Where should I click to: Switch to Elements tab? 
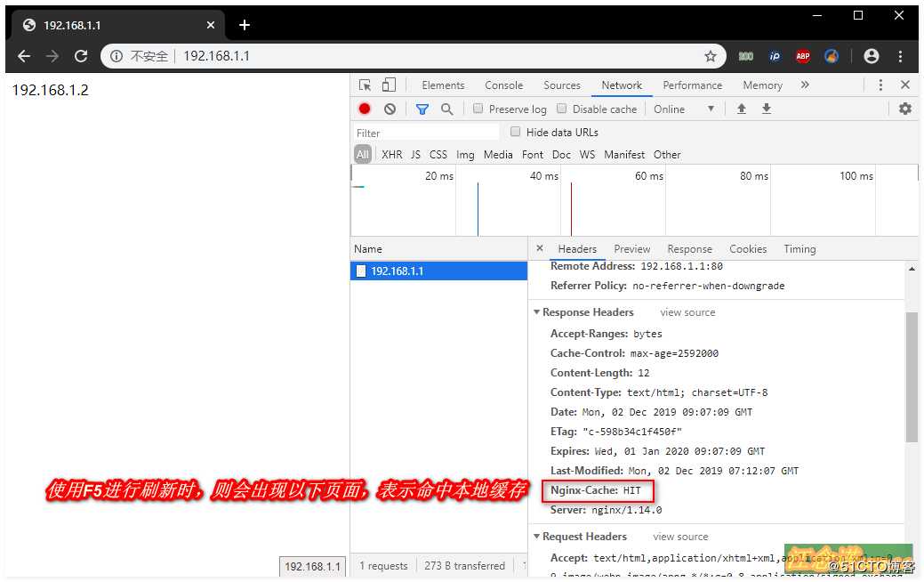443,85
